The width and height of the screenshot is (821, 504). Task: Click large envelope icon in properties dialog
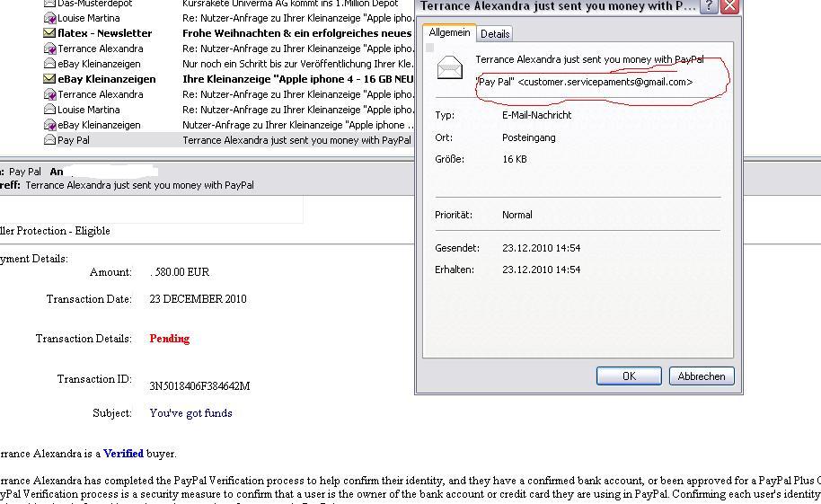pyautogui.click(x=450, y=67)
